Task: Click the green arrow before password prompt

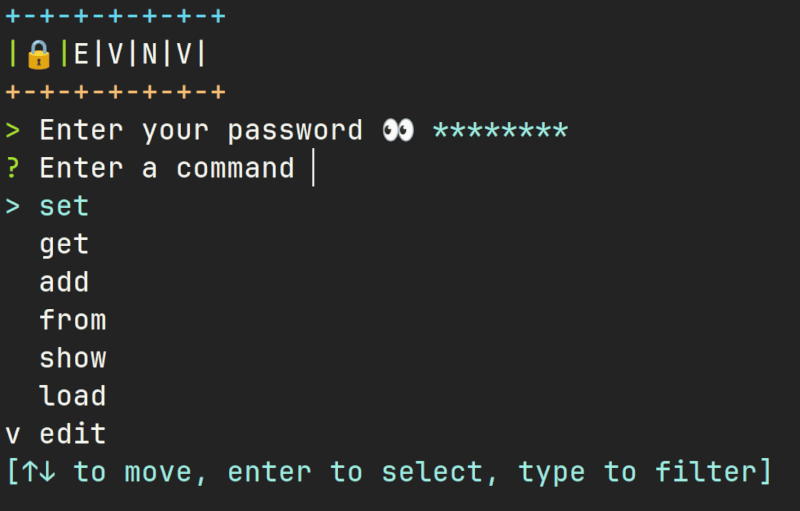Action: pos(13,131)
